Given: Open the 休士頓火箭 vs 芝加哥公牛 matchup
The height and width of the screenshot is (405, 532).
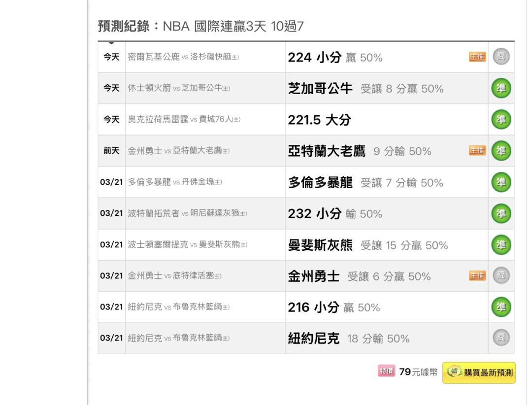Looking at the screenshot, I should pyautogui.click(x=179, y=89).
